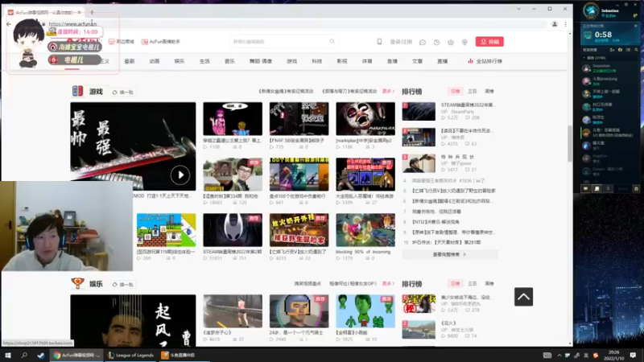Select 日榜 in the games ranking

coord(455,91)
